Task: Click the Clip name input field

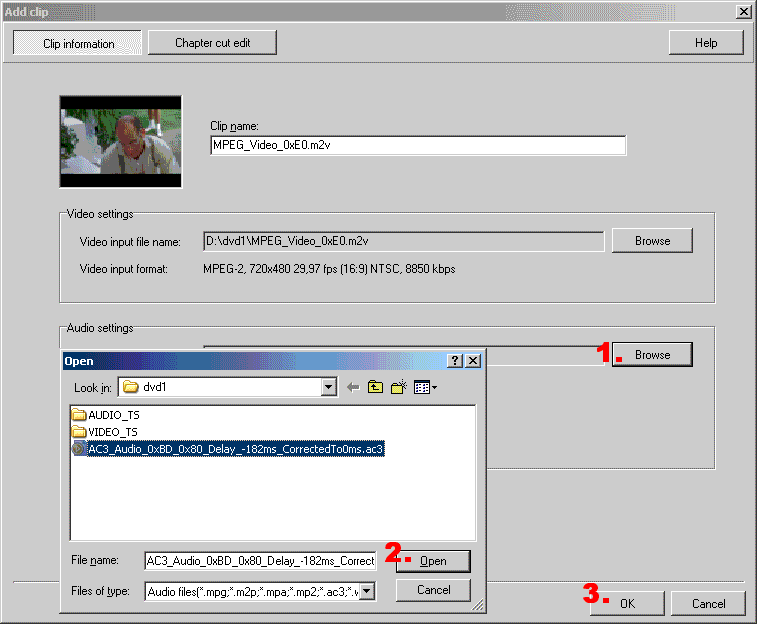Action: tap(418, 145)
